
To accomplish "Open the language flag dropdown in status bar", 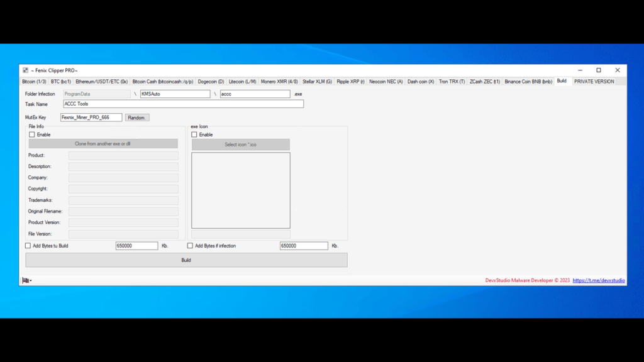I will point(26,280).
